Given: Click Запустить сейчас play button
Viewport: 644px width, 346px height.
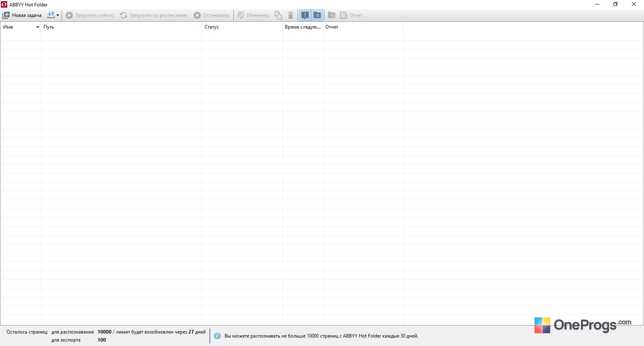Looking at the screenshot, I should [90, 15].
